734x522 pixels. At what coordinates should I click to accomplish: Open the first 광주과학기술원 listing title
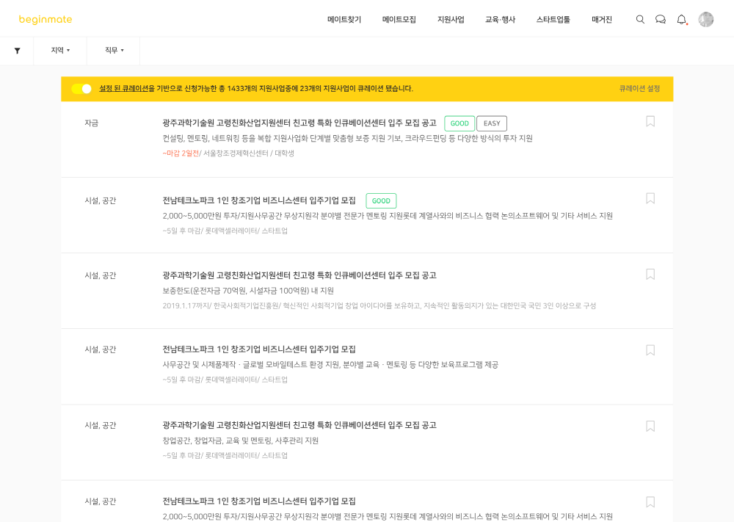(x=299, y=123)
